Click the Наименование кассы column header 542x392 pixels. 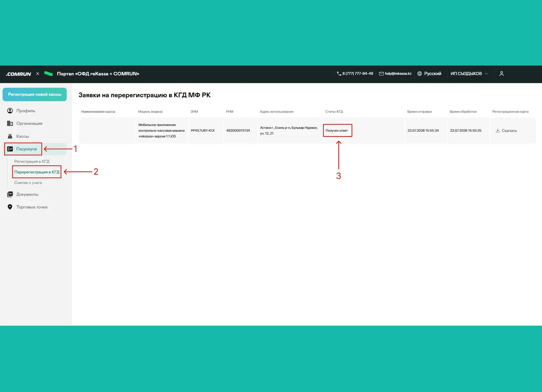(98, 112)
